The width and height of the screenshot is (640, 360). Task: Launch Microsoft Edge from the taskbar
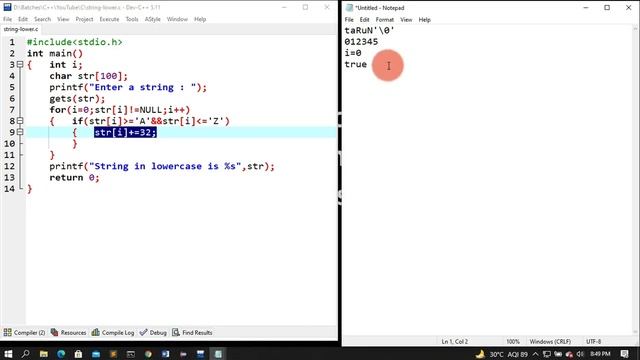coord(61,354)
